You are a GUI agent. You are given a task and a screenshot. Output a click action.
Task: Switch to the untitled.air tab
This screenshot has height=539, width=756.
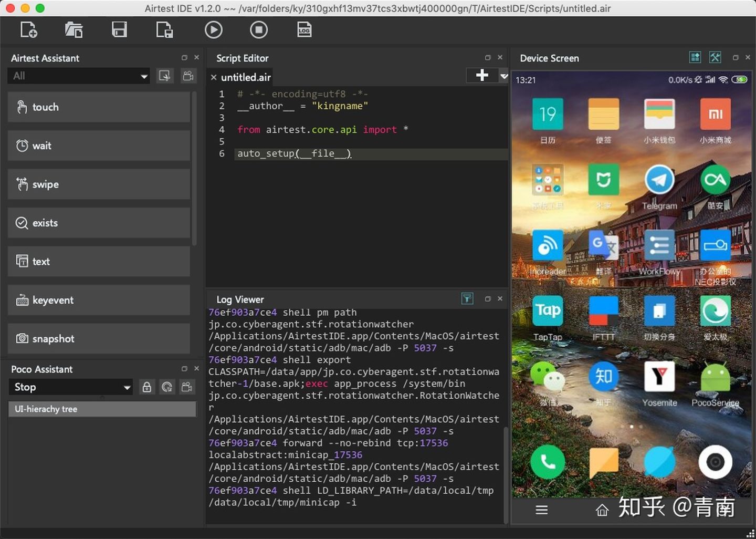246,77
